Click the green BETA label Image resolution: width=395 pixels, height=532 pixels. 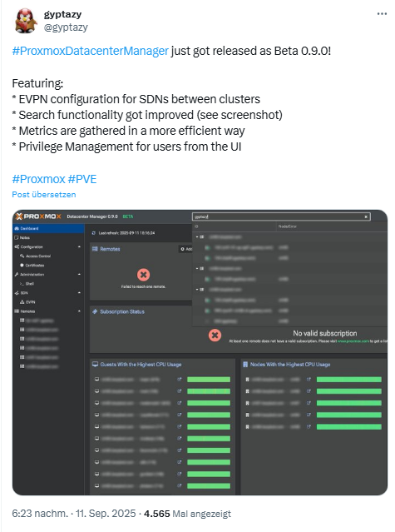click(128, 216)
